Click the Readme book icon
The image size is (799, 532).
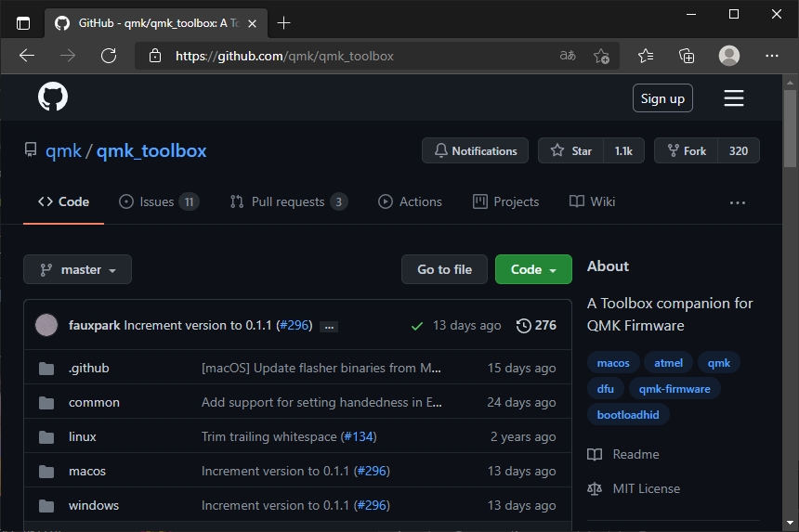tap(595, 454)
